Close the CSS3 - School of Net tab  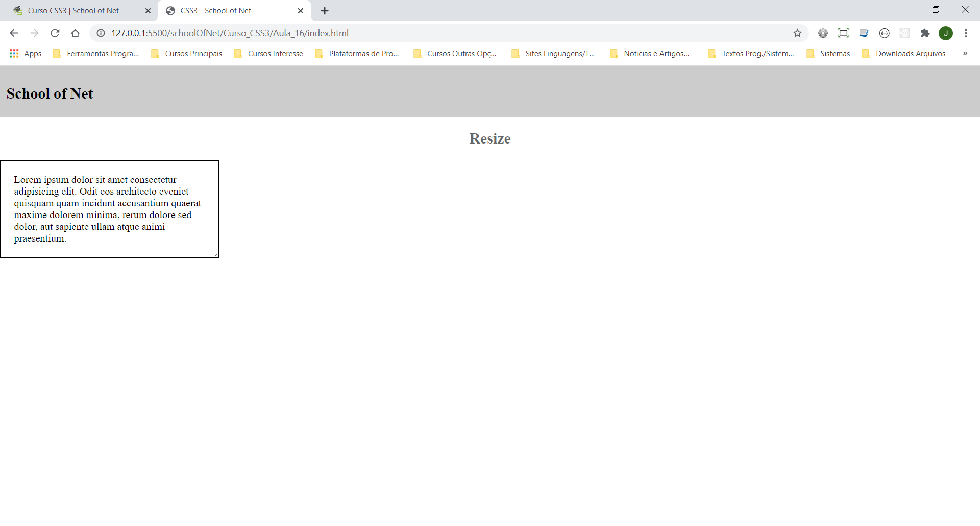(x=300, y=11)
